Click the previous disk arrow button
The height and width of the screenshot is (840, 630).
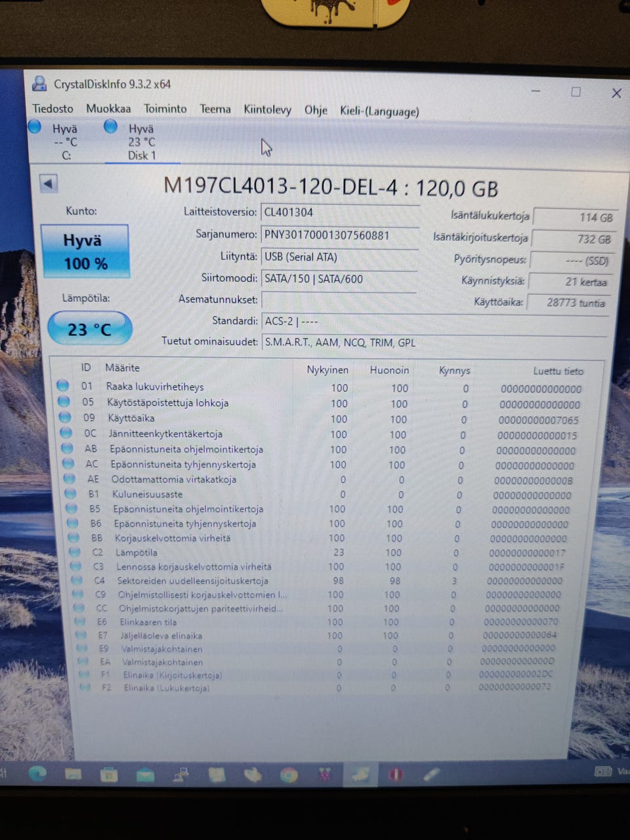(x=49, y=184)
